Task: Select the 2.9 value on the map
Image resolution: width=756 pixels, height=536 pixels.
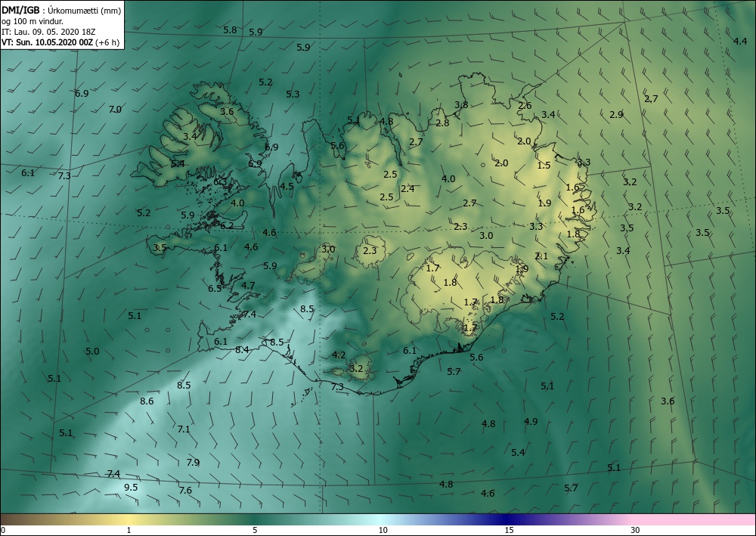Action: (616, 115)
